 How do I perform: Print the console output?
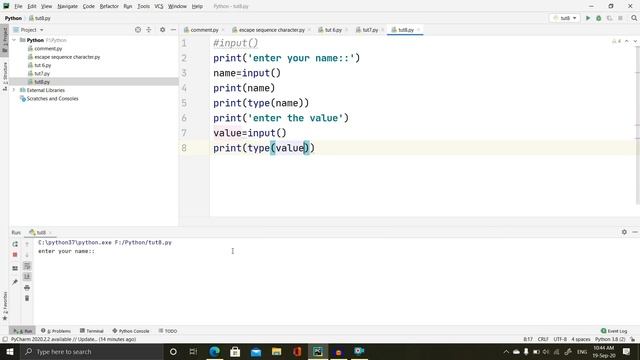tap(27, 288)
